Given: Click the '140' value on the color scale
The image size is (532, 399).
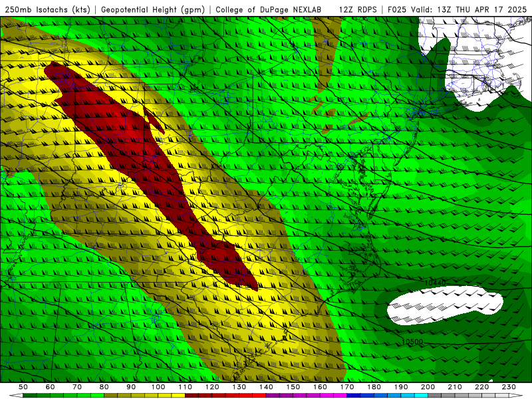Looking at the screenshot, I should coord(266,387).
